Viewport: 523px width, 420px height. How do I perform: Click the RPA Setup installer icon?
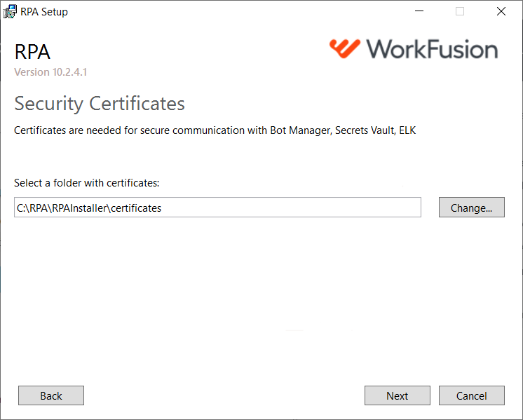tap(10, 12)
